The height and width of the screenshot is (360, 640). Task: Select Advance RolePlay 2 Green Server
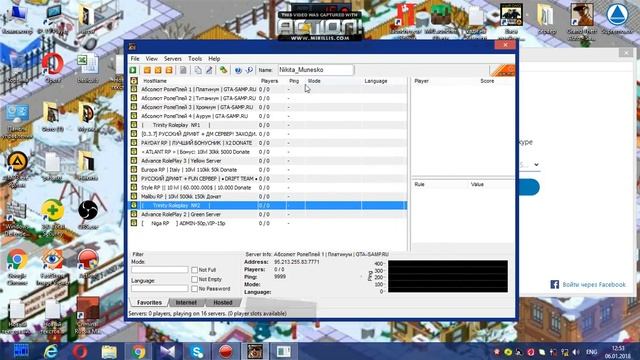[x=268, y=214]
